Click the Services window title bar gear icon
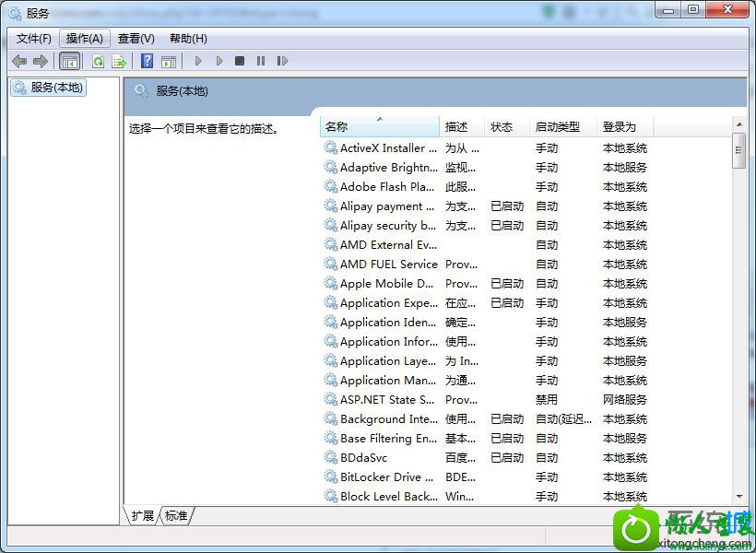This screenshot has width=756, height=553. 15,13
